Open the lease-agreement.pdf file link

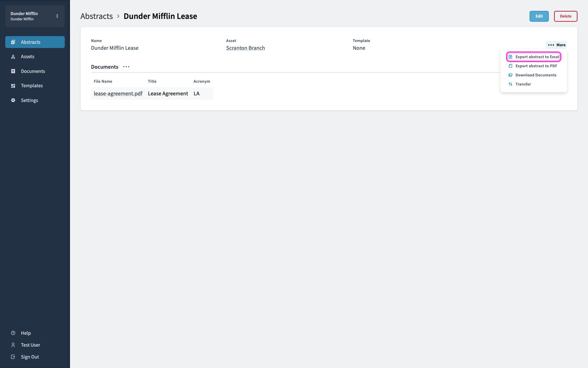tap(118, 94)
